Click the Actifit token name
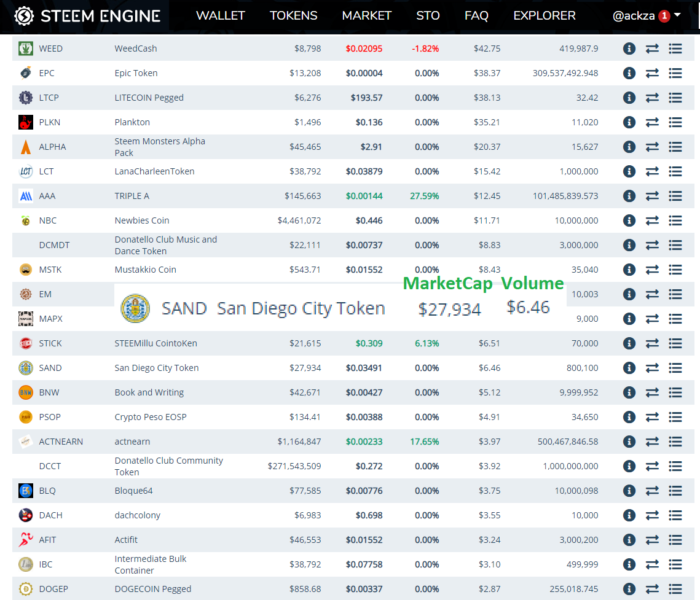The image size is (700, 600). tap(126, 540)
